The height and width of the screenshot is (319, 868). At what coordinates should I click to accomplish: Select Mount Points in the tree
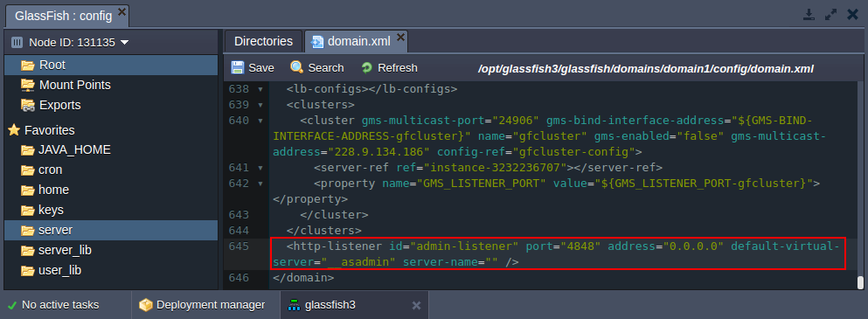pos(111,85)
